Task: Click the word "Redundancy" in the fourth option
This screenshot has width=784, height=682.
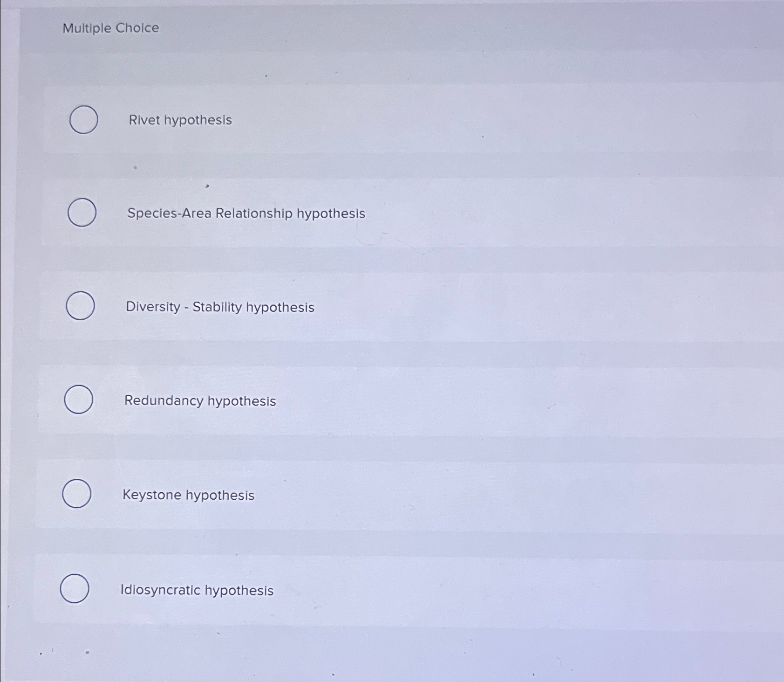Action: click(164, 401)
